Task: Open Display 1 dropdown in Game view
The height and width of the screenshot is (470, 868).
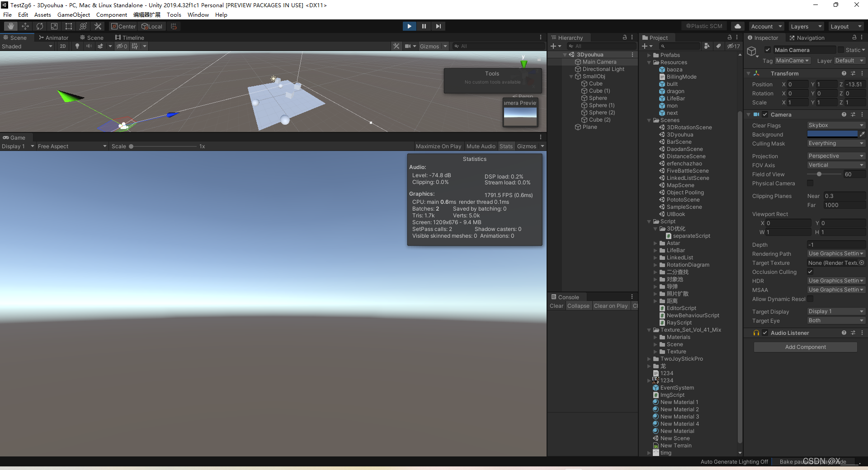Action: 18,146
